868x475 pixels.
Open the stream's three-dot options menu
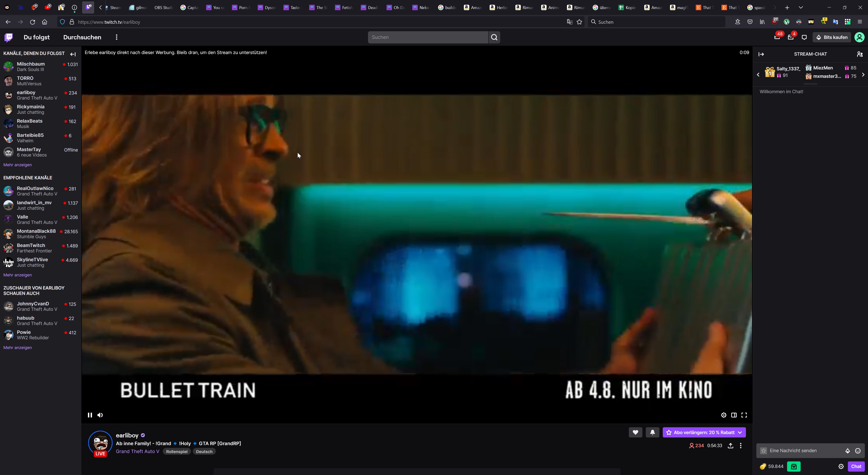point(741,446)
